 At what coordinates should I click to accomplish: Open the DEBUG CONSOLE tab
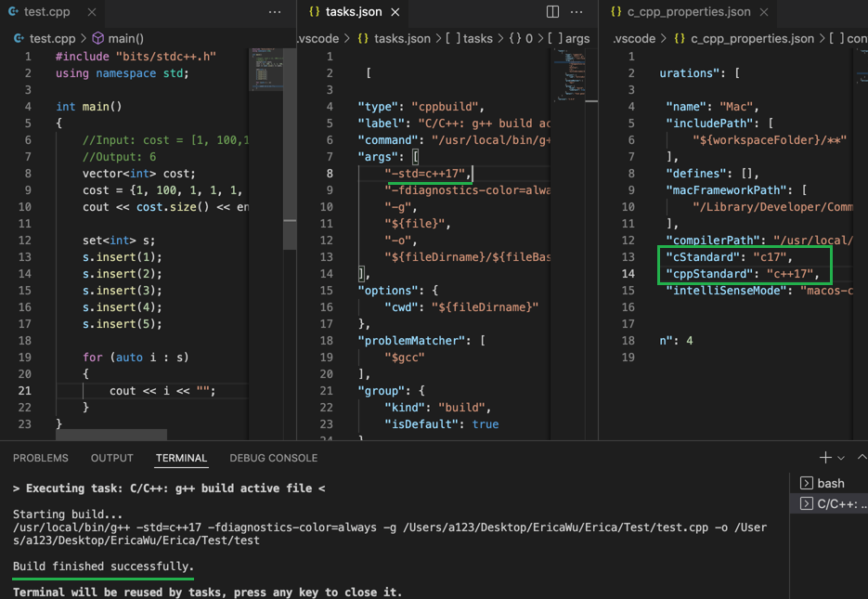pos(274,458)
